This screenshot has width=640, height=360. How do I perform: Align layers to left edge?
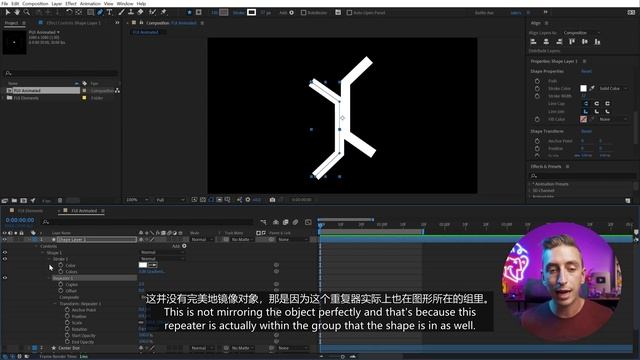[533, 42]
